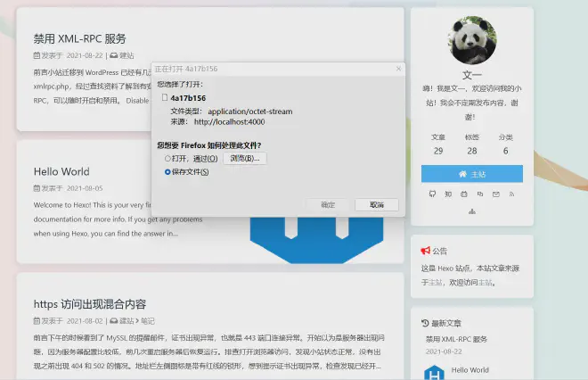Click the author name 文一
This screenshot has height=380, width=588.
472,75
